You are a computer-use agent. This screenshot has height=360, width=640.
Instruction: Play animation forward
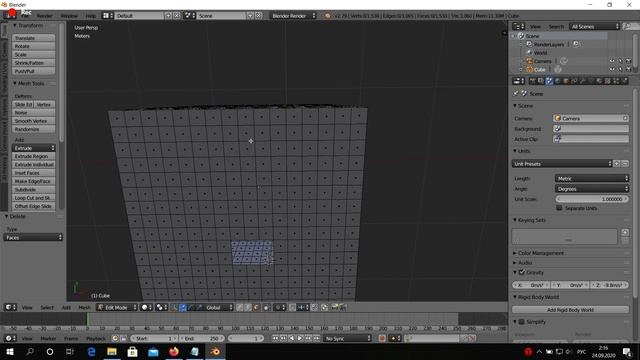tap(300, 338)
